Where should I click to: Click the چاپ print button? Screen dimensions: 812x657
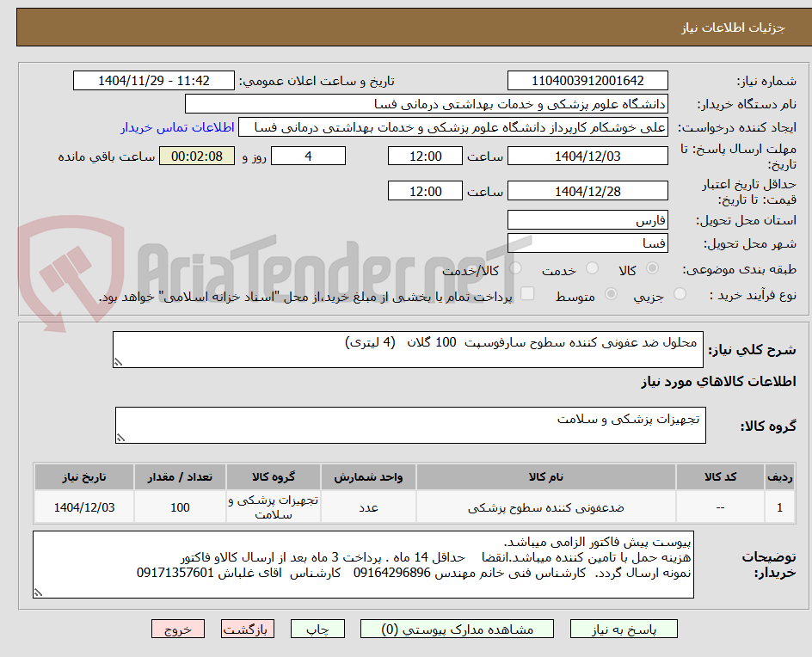317,629
